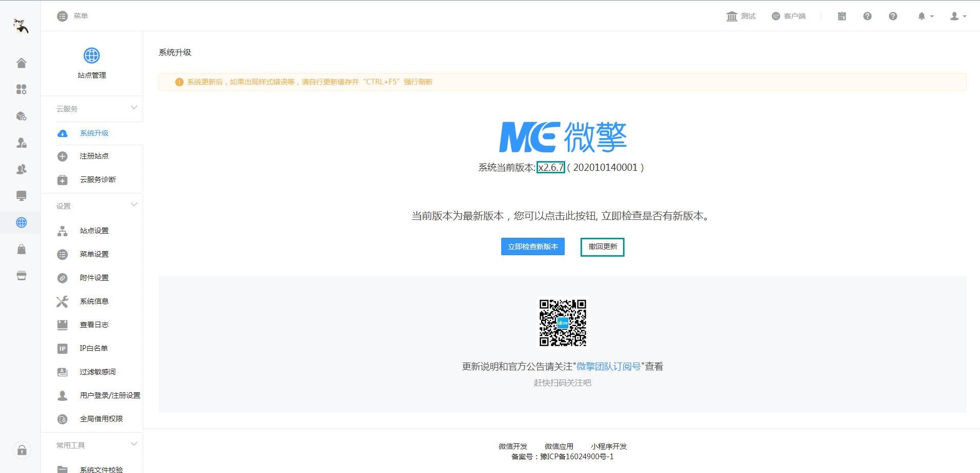Open 云服务诊断 menu item
This screenshot has width=980, height=473.
pyautogui.click(x=98, y=180)
